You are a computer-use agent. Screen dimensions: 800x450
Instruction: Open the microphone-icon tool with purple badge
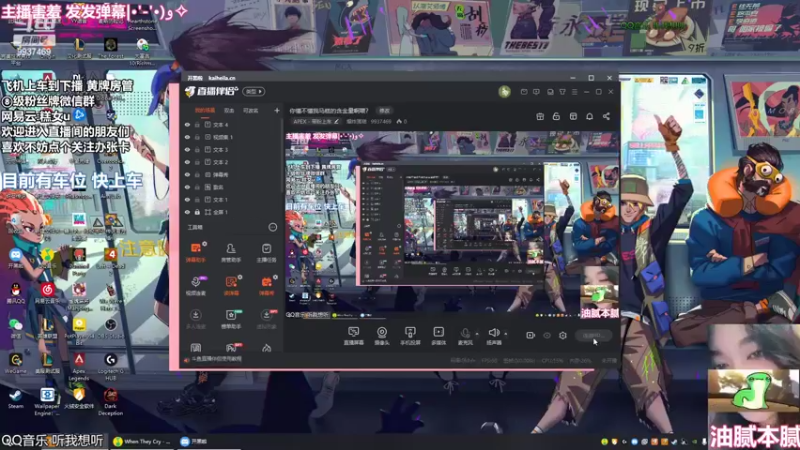pyautogui.click(x=196, y=286)
